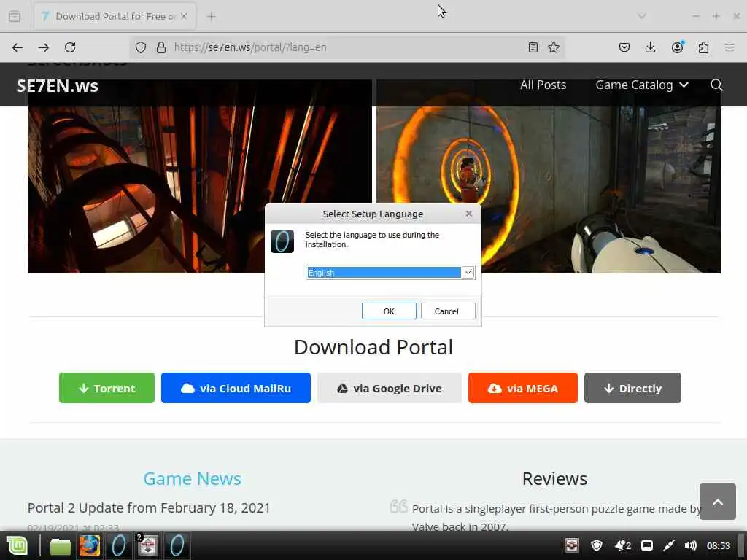Open the site search magnifier icon
This screenshot has height=560, width=747.
pos(716,85)
